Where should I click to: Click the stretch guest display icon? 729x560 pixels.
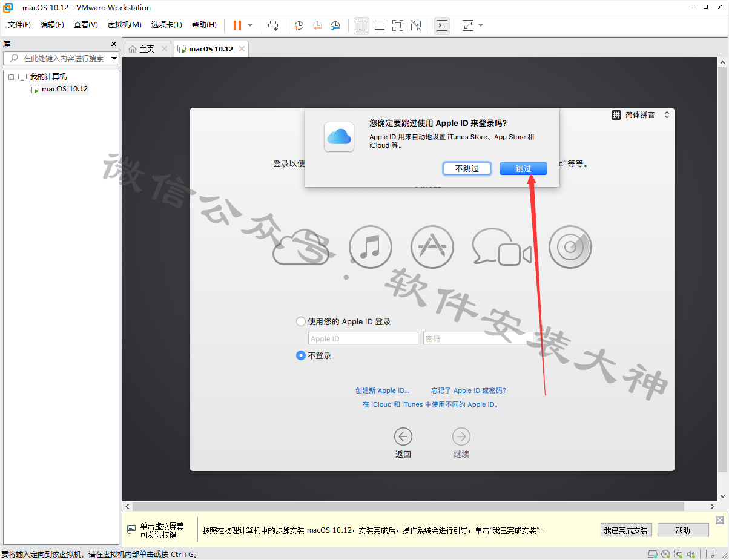468,25
